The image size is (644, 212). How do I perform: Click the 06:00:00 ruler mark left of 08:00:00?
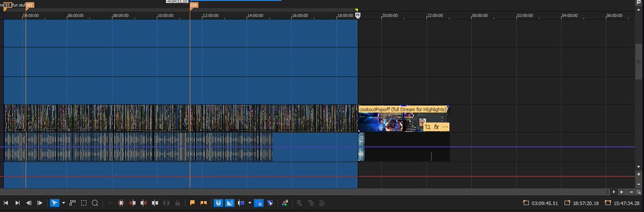[x=76, y=16]
